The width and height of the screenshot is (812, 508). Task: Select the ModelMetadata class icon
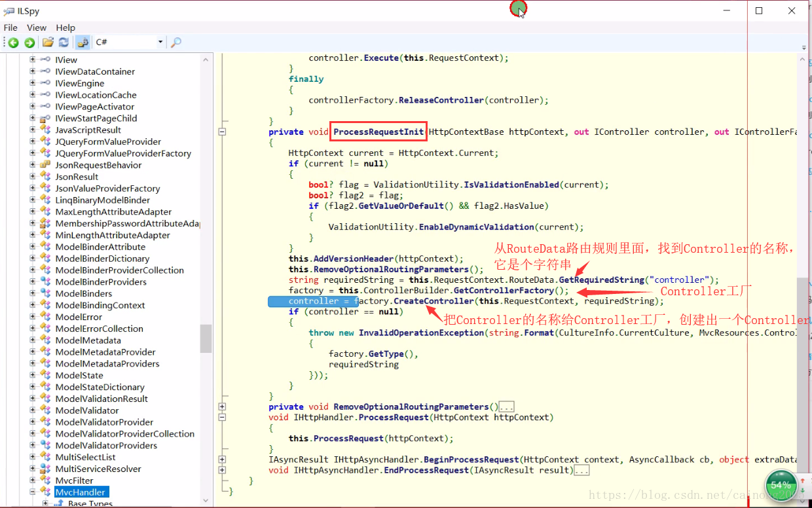[45, 340]
